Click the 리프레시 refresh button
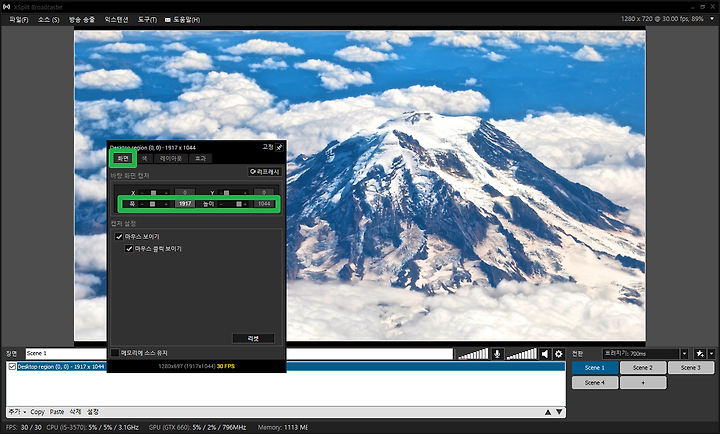The image size is (720, 434). [x=265, y=172]
